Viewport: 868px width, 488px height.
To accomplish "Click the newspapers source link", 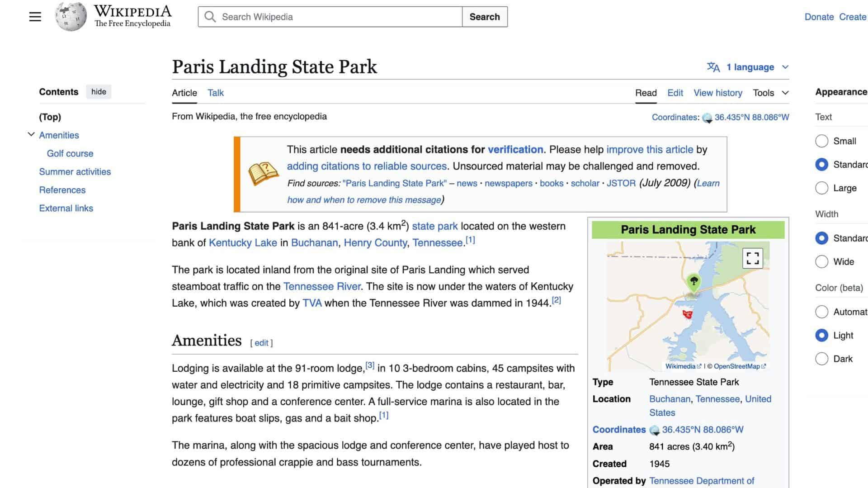I will click(x=509, y=183).
